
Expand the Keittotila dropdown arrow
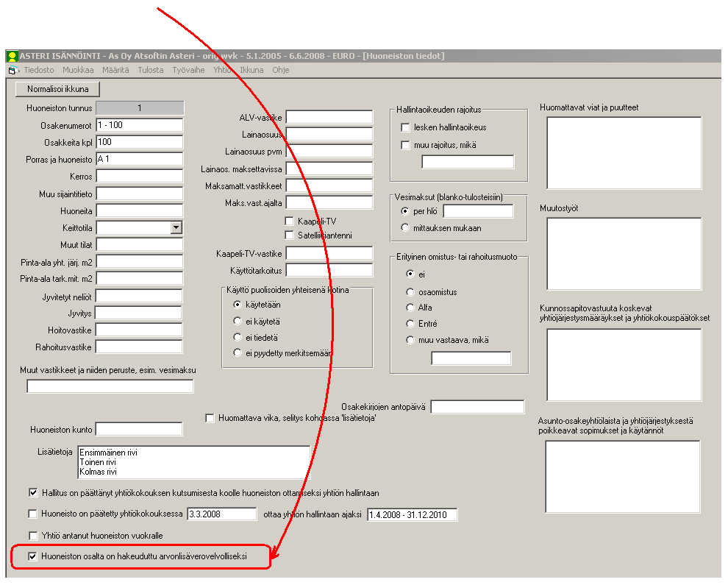tap(176, 227)
